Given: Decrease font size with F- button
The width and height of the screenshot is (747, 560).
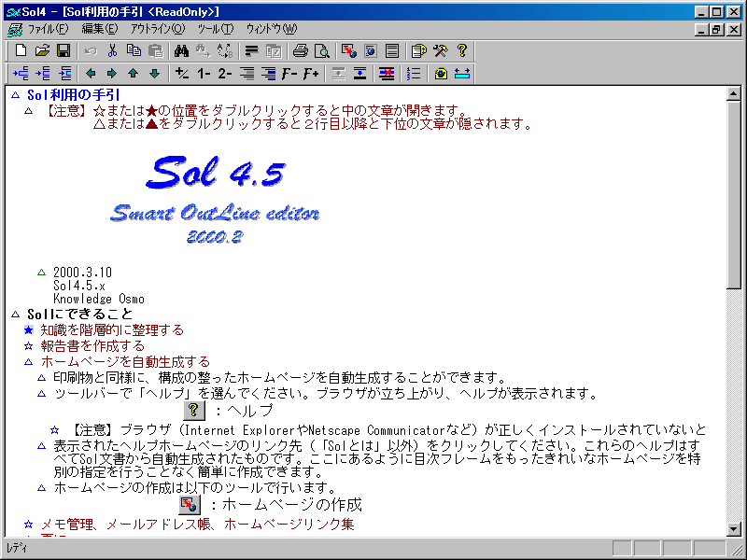Looking at the screenshot, I should [289, 74].
